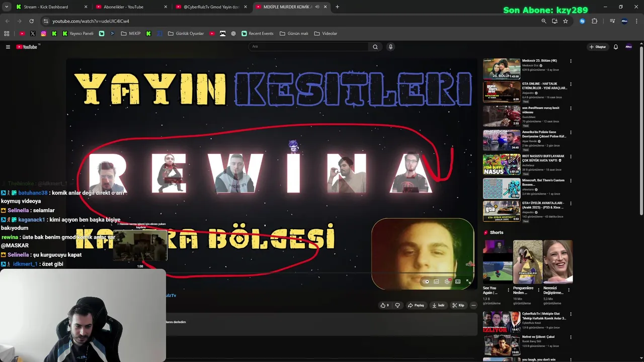
Task: Open RIOT NASUS'U BUFFLAYARAK video thumbnail
Action: click(x=502, y=164)
